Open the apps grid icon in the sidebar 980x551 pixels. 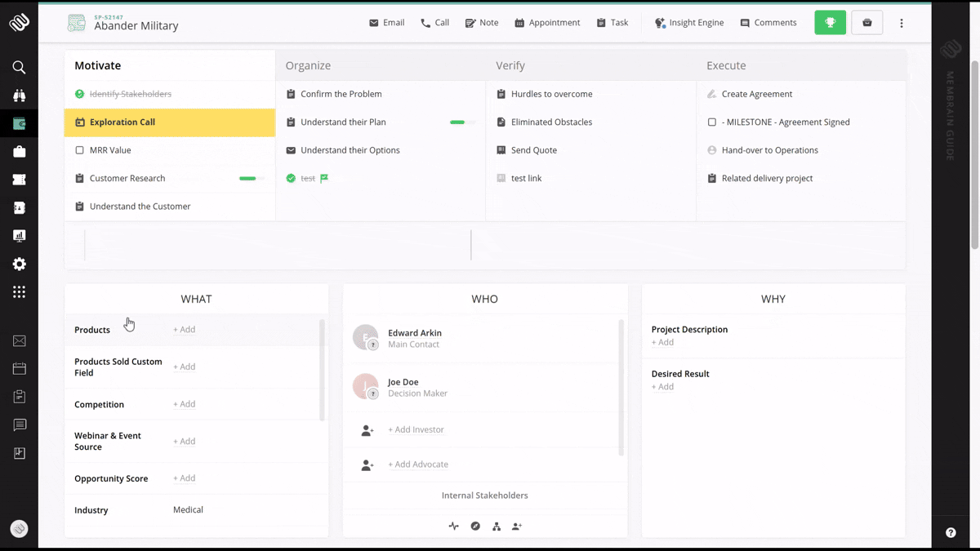pyautogui.click(x=19, y=292)
